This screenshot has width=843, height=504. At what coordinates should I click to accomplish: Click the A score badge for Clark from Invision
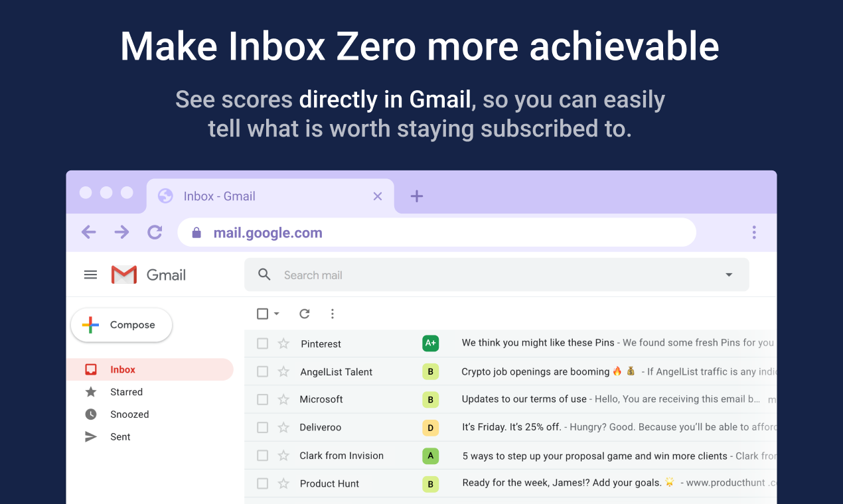coord(431,456)
